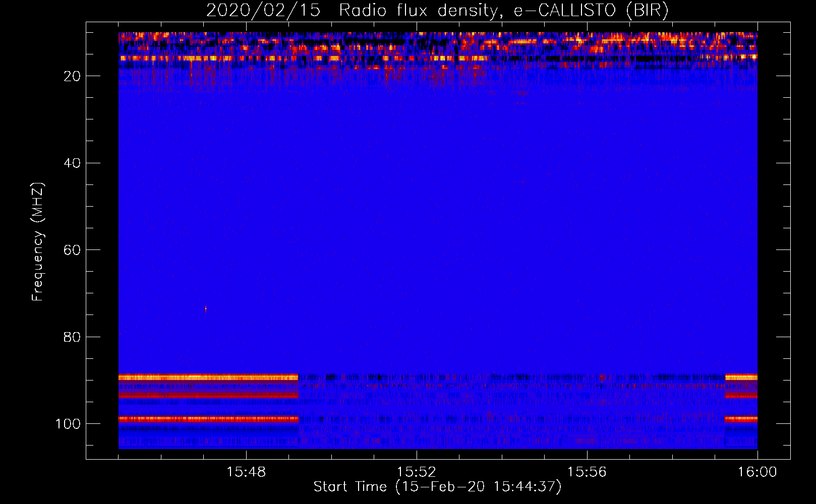
Task: Click the plot title '2020/02/15 Radio flux density, e-CALLISTO (BIR)'
Action: [437, 11]
